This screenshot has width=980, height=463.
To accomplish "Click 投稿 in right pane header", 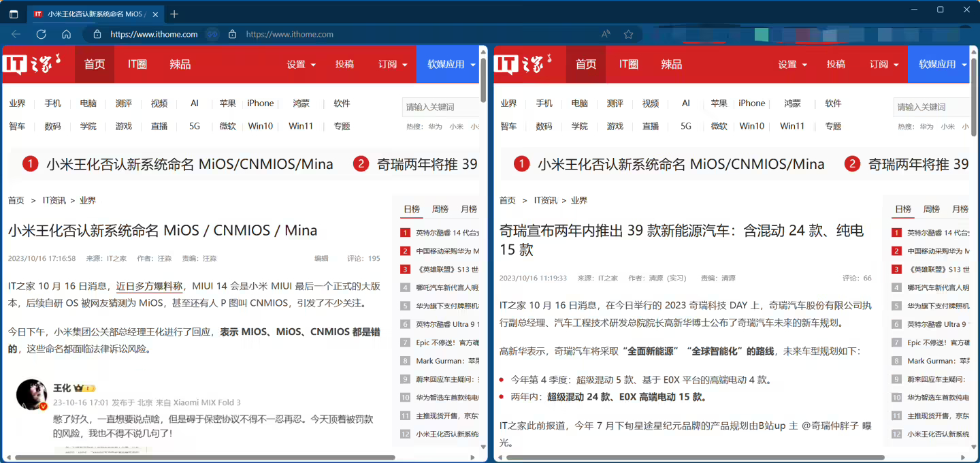I will tap(836, 64).
